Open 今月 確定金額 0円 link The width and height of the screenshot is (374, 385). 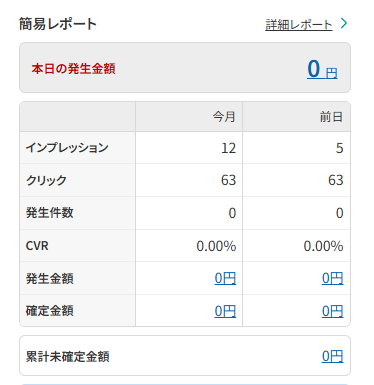225,311
